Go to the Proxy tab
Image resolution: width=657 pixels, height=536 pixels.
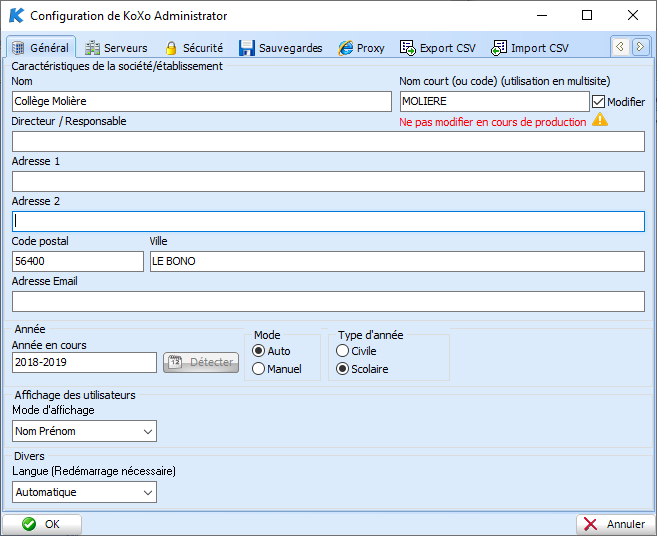362,48
